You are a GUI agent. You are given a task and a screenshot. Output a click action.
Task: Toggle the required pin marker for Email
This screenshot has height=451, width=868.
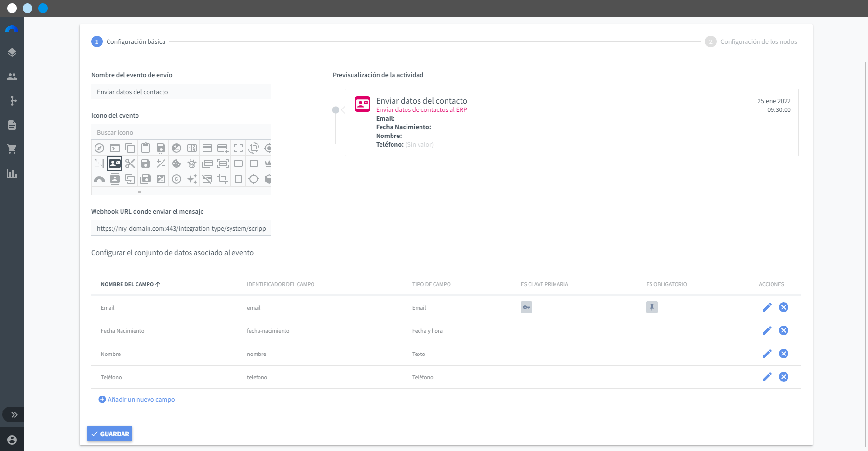652,307
